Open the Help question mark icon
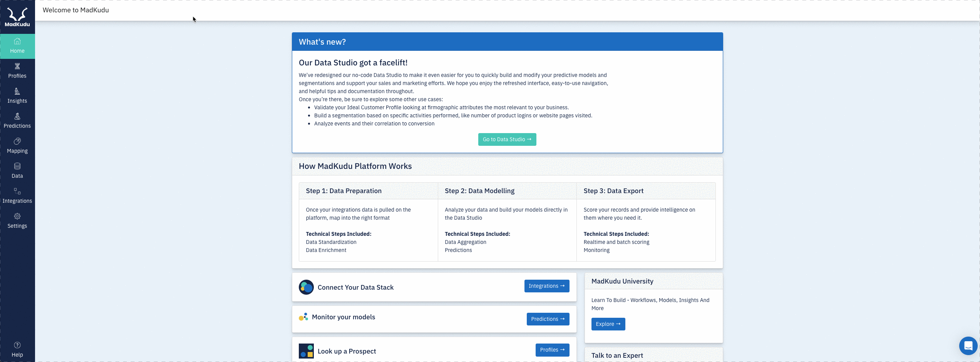 pyautogui.click(x=17, y=345)
